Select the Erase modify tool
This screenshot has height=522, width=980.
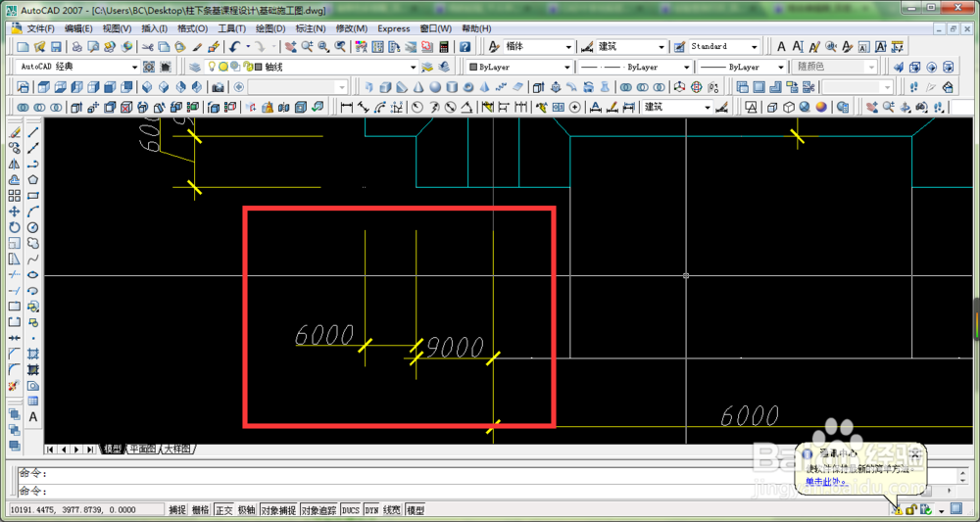(15, 132)
